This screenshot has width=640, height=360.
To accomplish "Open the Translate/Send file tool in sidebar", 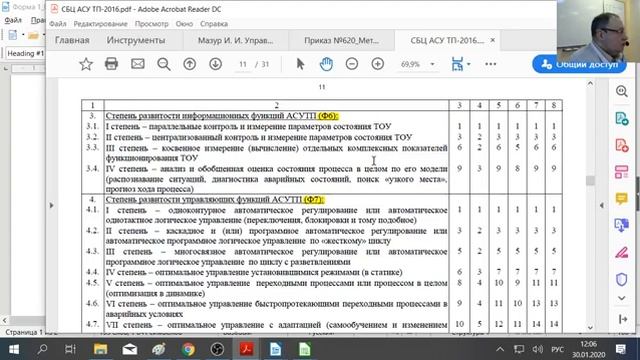I will click(x=622, y=225).
